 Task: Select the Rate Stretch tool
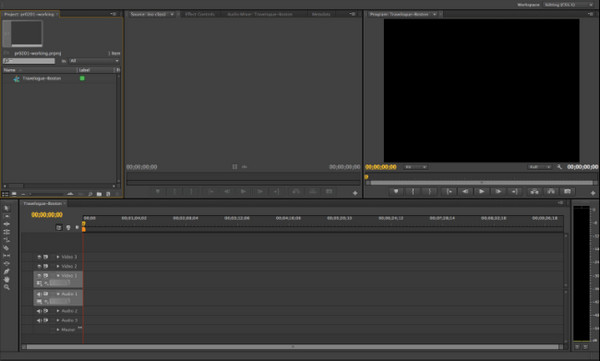pyautogui.click(x=7, y=240)
